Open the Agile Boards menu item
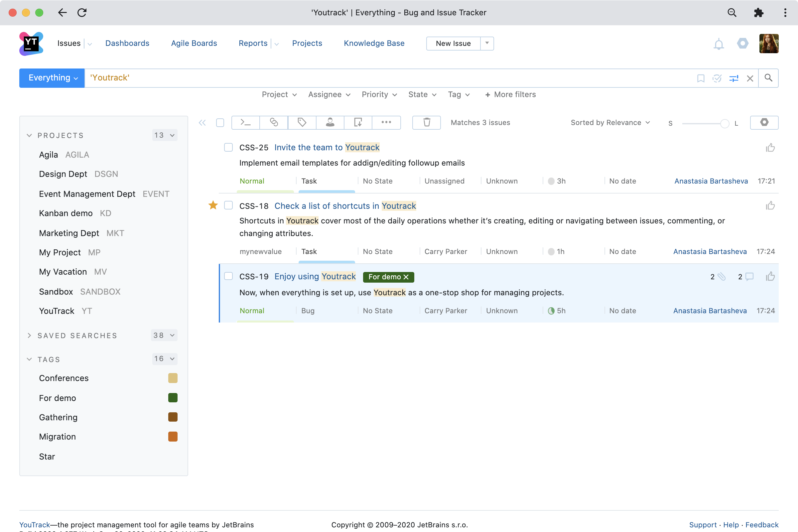This screenshot has height=532, width=798. (194, 44)
